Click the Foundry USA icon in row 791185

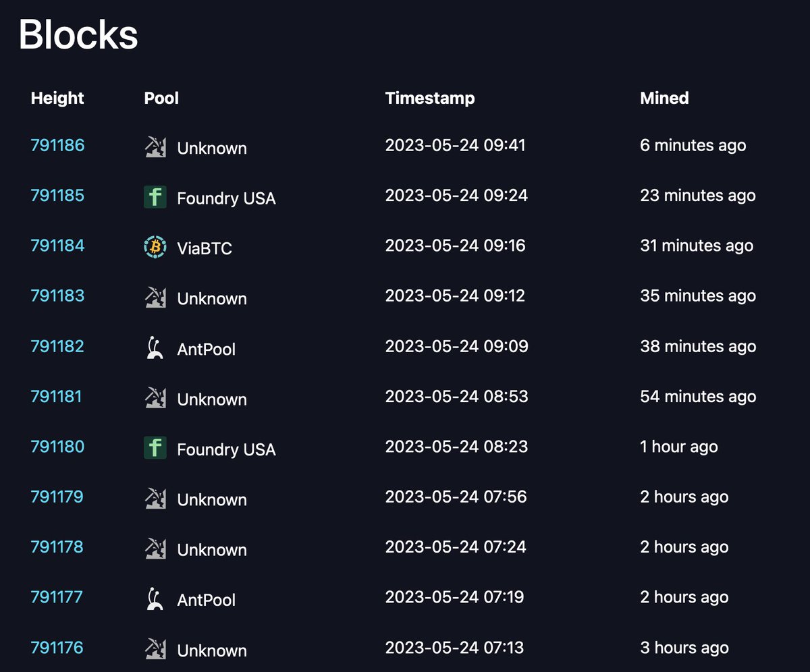pyautogui.click(x=155, y=197)
